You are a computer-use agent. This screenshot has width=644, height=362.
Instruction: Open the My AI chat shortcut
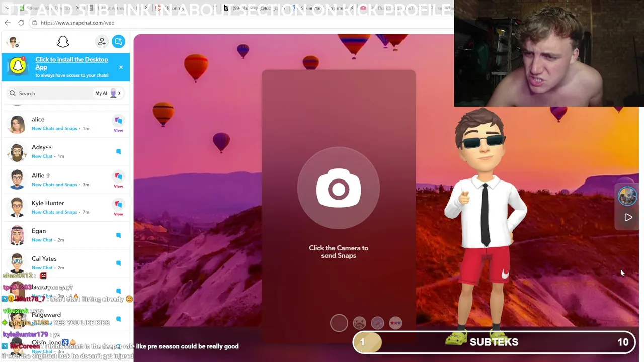pyautogui.click(x=107, y=93)
